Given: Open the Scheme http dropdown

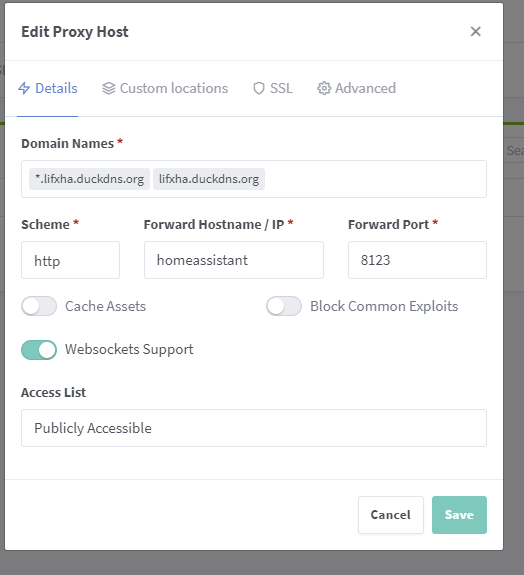Looking at the screenshot, I should [x=70, y=260].
